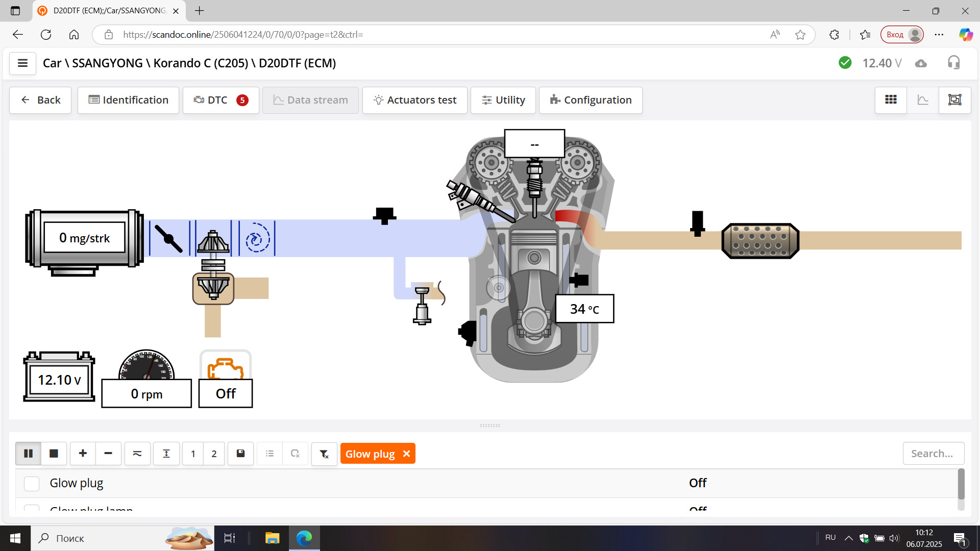Switch to grid view layout icon

[891, 100]
